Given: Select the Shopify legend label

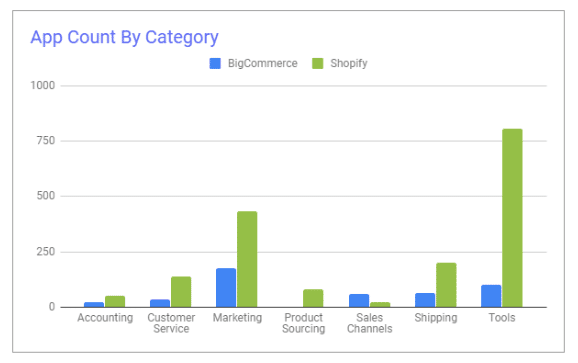Looking at the screenshot, I should tap(349, 64).
